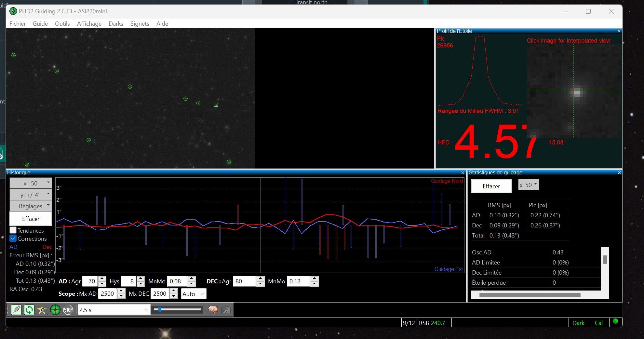Click the statistics vertical scrollbar thumb
The height and width of the screenshot is (339, 644).
click(x=605, y=260)
